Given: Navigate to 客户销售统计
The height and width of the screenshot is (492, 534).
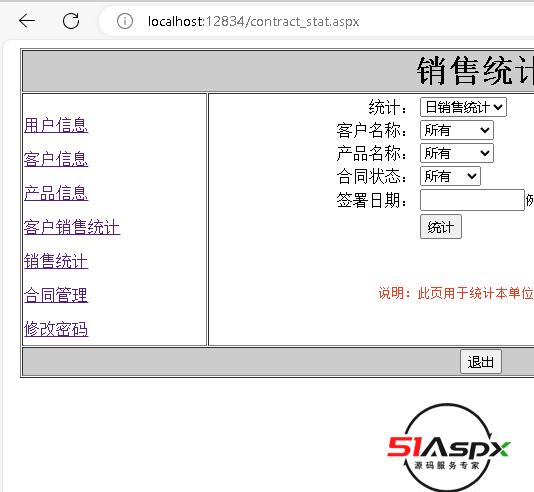Looking at the screenshot, I should [x=72, y=227].
